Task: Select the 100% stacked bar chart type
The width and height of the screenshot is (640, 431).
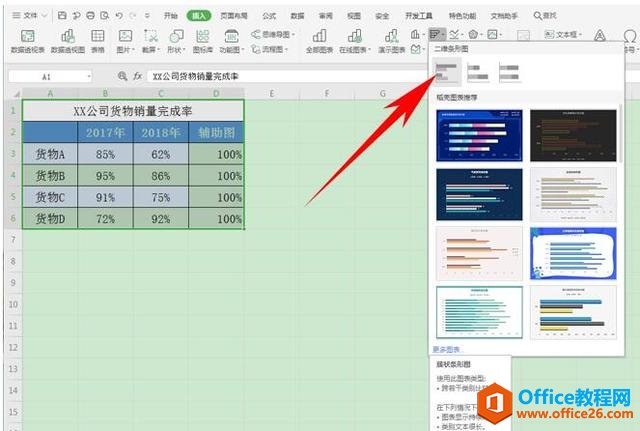Action: [509, 72]
